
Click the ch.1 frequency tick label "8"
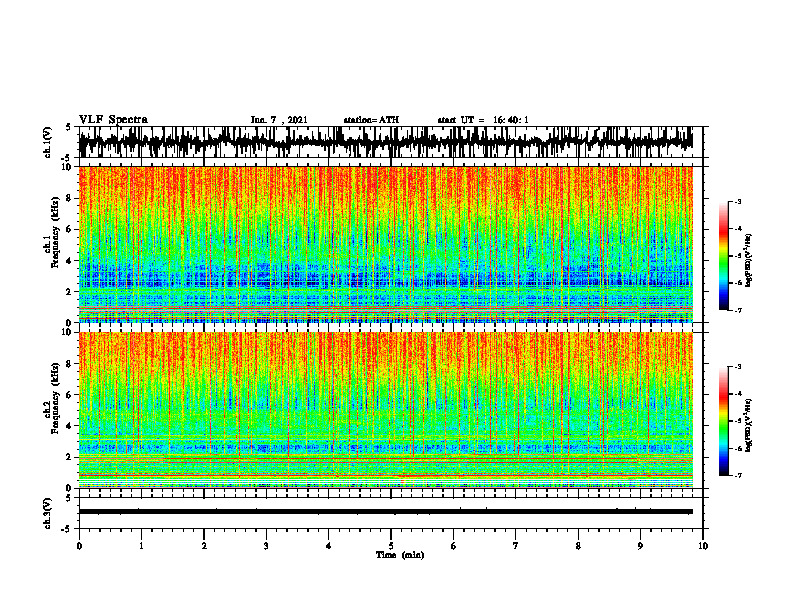click(x=70, y=198)
